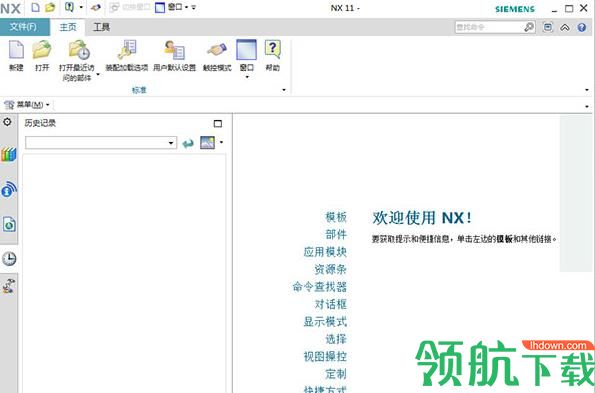
Task: Open the Dialog Boxes (对话框) link
Action: (330, 304)
